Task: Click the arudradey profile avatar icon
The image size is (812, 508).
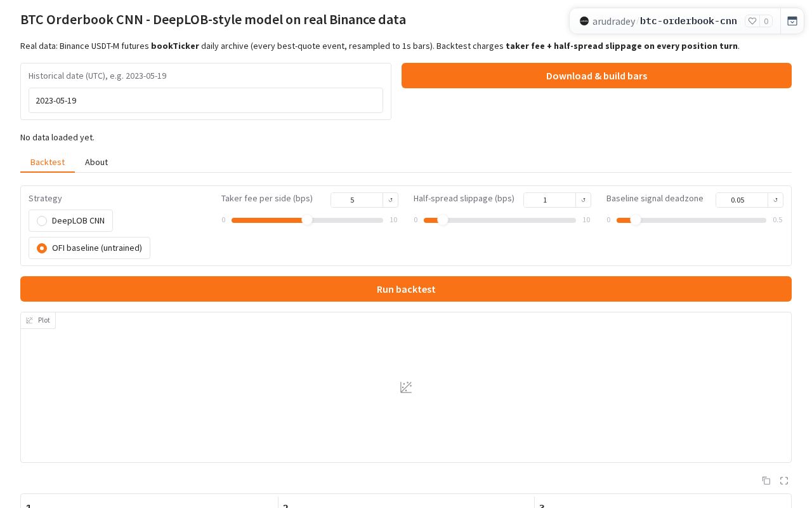Action: 584,21
